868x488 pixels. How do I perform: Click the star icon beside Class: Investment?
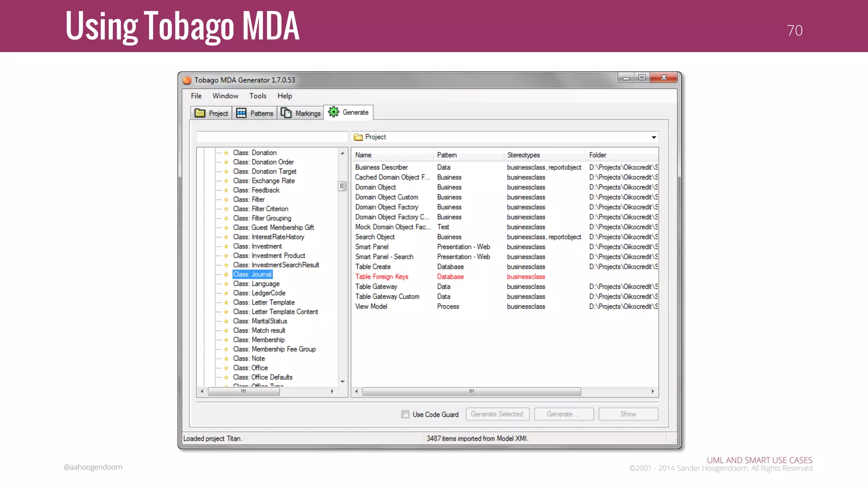point(226,247)
